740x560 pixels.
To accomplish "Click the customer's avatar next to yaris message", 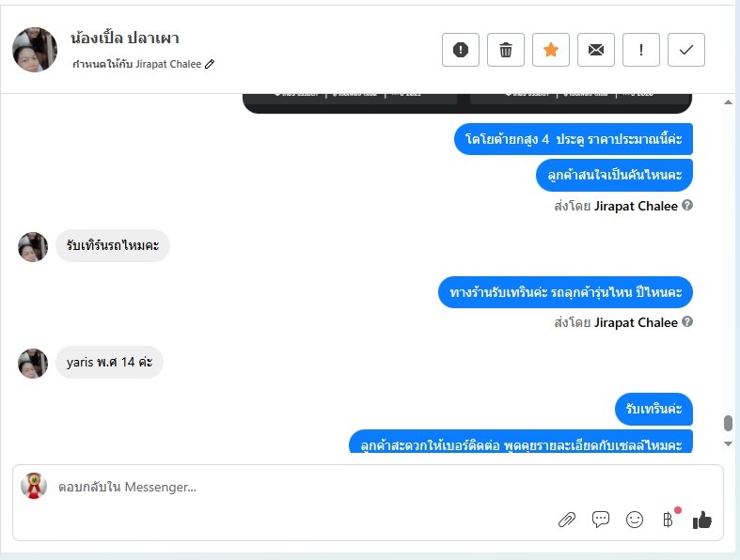I will click(x=33, y=364).
